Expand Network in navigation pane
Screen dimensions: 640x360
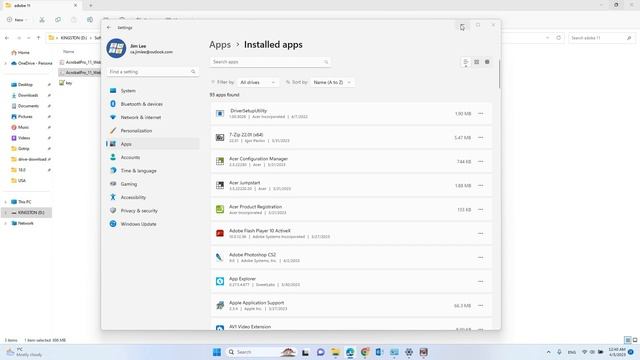point(6,223)
